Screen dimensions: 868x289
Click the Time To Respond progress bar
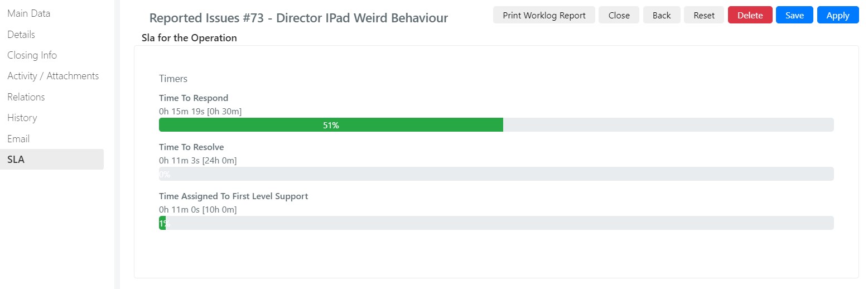(496, 125)
